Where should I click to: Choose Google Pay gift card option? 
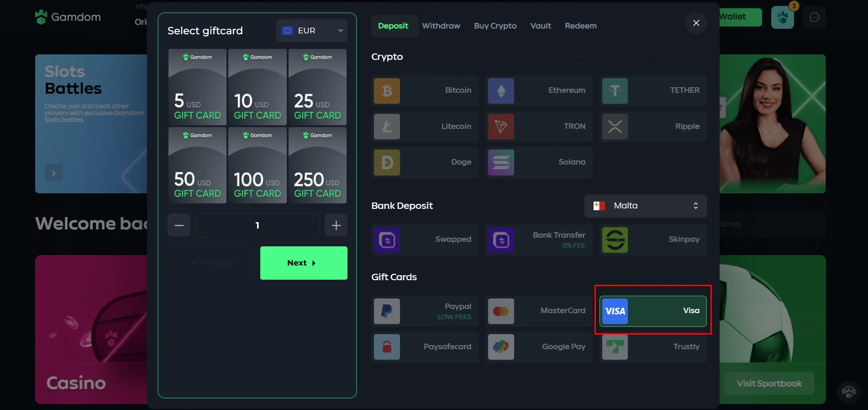[539, 347]
